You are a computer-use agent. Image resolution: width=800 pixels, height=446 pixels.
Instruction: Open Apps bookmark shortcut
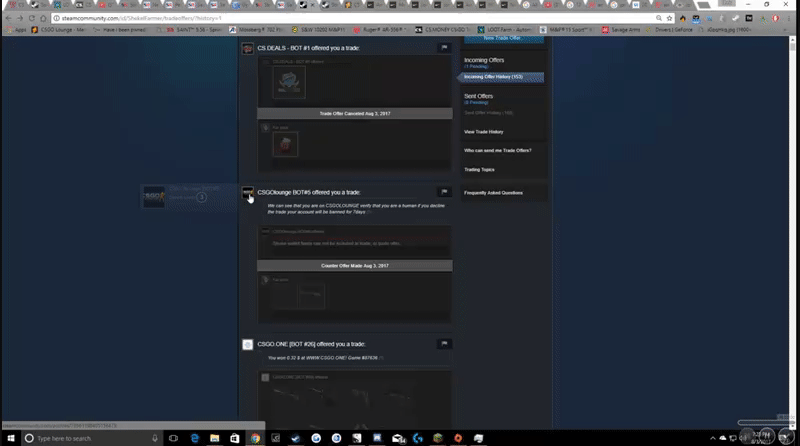(15, 30)
